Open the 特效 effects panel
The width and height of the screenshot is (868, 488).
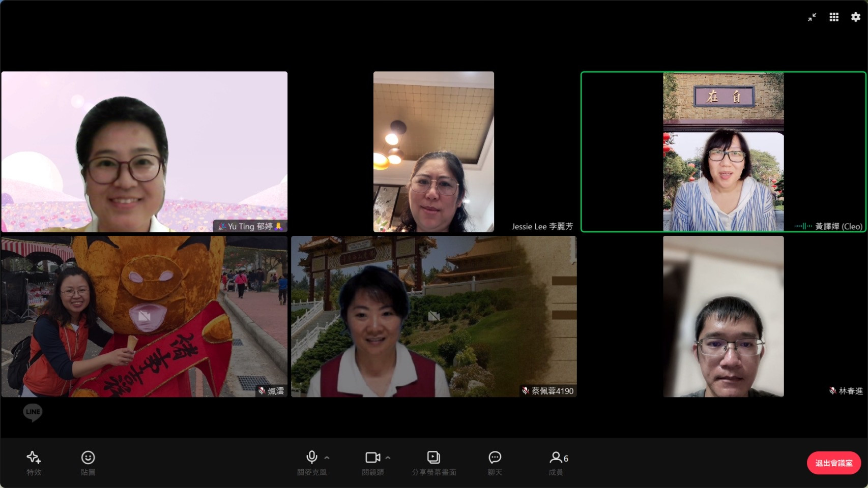34,463
